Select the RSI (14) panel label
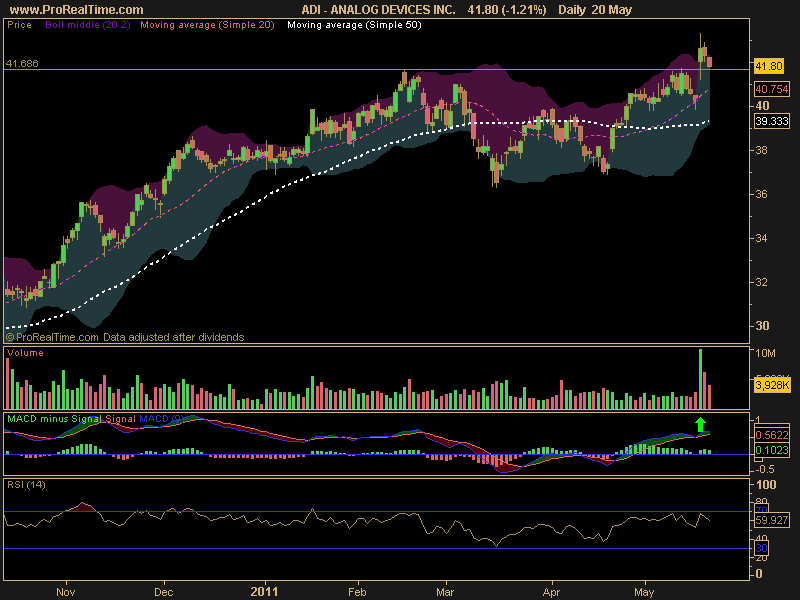Viewport: 800px width, 600px height. click(26, 485)
